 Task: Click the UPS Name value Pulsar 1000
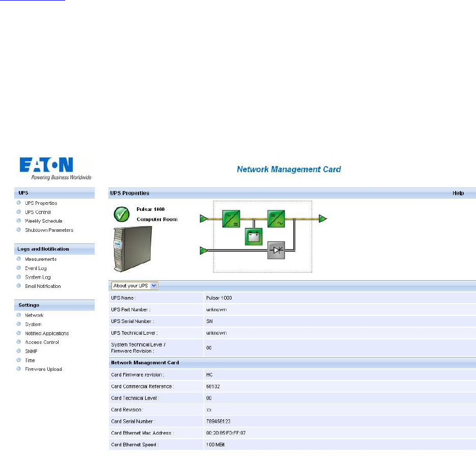[x=219, y=298]
